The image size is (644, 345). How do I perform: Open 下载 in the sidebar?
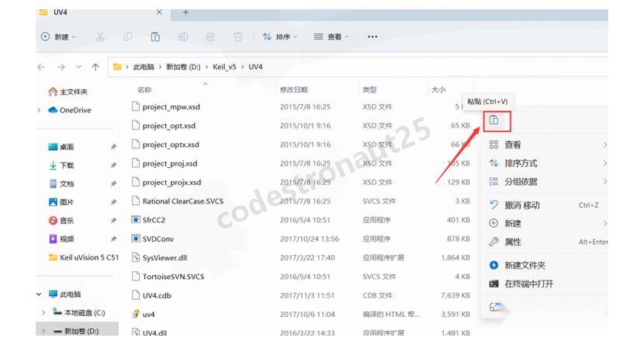click(61, 166)
